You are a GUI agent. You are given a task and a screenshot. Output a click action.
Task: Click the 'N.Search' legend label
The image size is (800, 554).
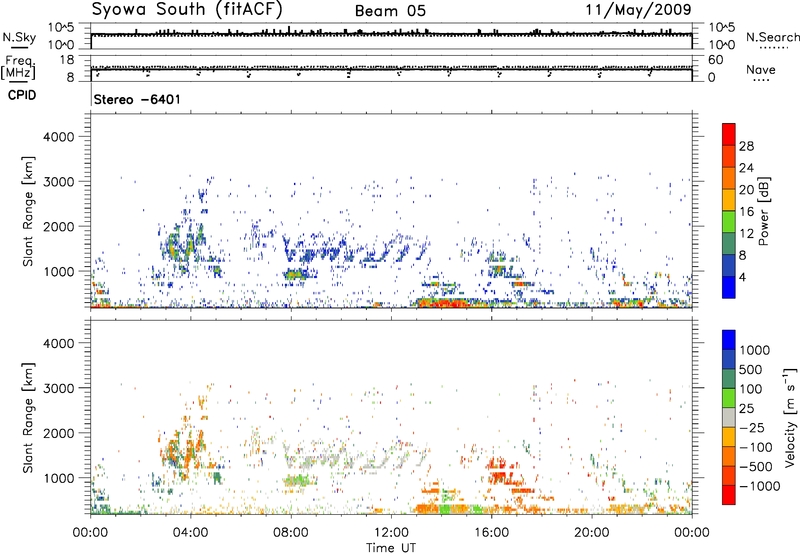click(772, 37)
